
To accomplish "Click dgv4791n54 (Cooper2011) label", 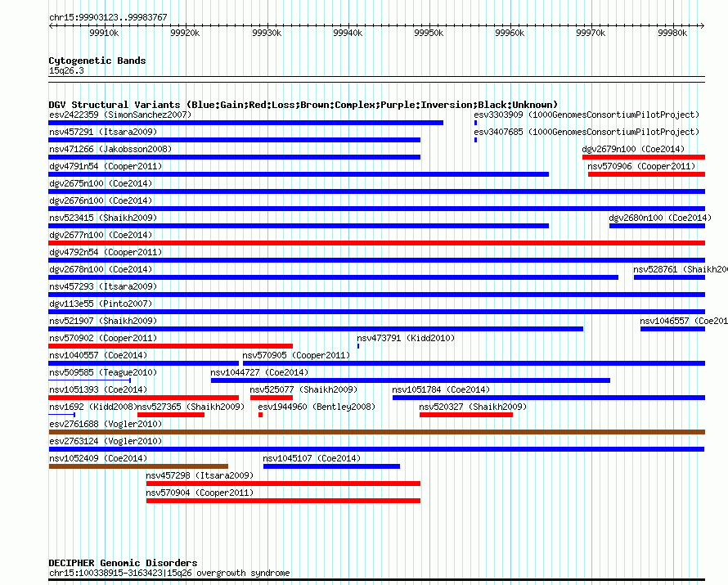I will [106, 166].
